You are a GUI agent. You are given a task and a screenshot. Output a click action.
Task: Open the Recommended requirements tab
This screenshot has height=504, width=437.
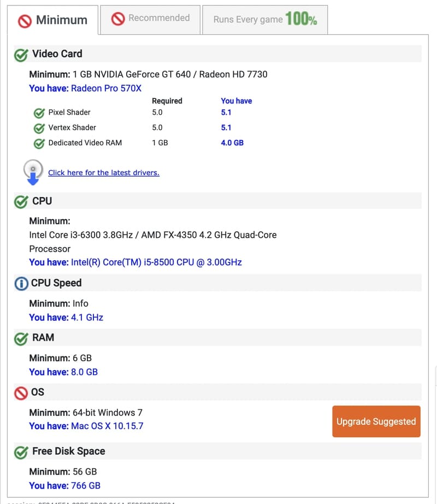coord(150,19)
